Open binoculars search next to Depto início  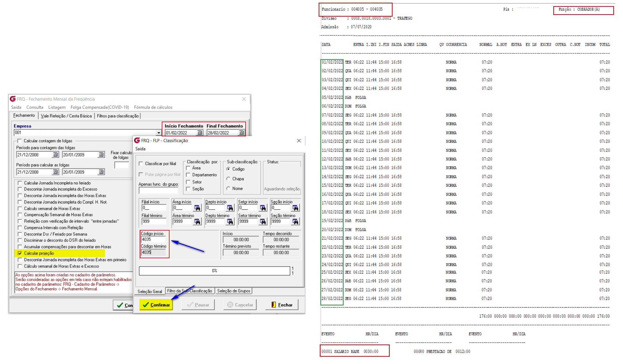[230, 208]
